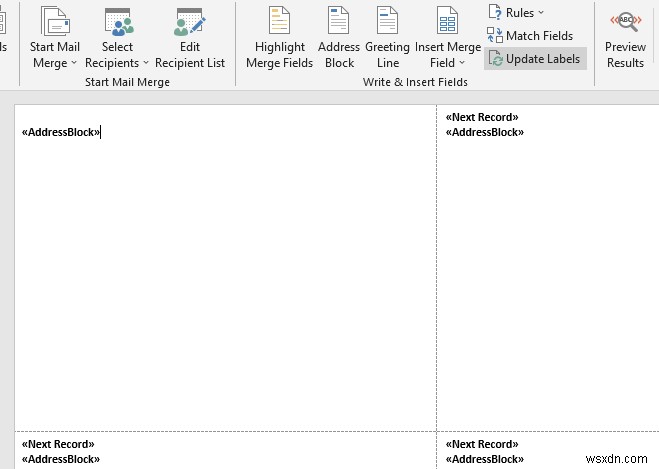The width and height of the screenshot is (659, 469).
Task: Open the Select Recipients people icon
Action: click(119, 21)
